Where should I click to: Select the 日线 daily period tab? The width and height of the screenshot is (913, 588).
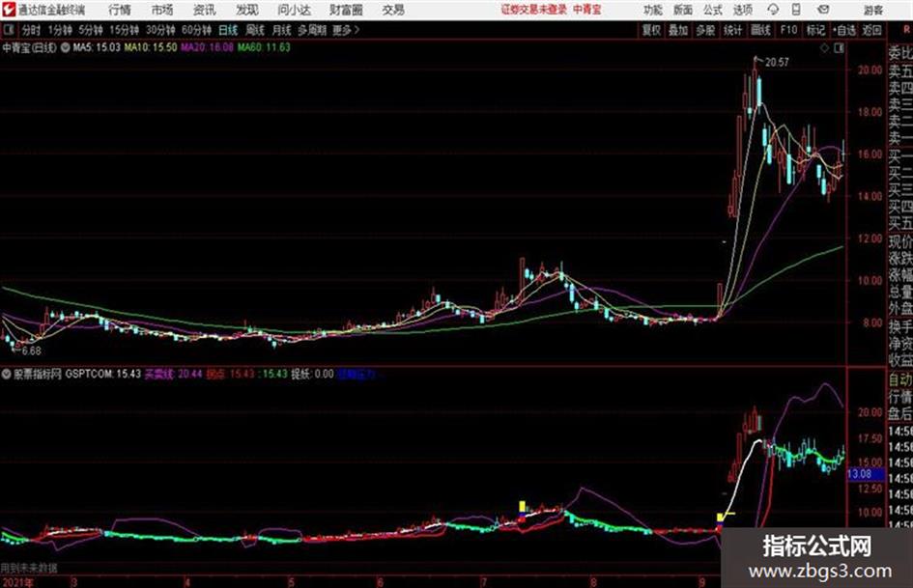[x=228, y=30]
